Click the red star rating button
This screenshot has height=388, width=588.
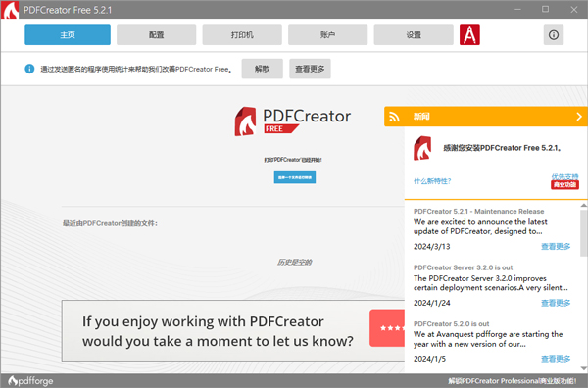coord(387,328)
